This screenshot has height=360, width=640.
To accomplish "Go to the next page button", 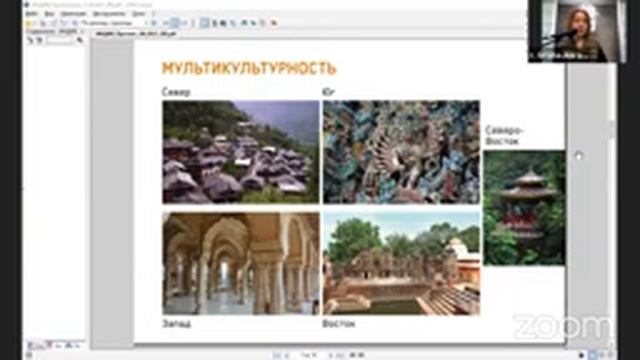I will 331,356.
